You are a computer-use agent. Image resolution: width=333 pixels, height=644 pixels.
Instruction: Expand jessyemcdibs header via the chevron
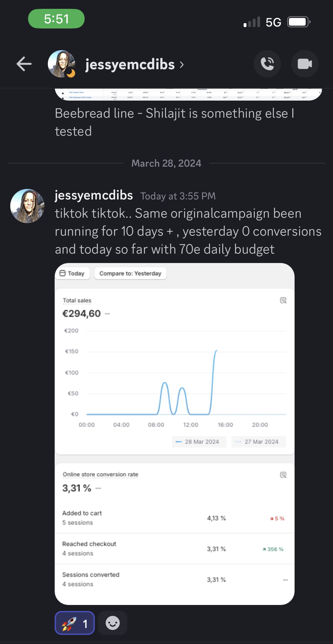tap(182, 64)
